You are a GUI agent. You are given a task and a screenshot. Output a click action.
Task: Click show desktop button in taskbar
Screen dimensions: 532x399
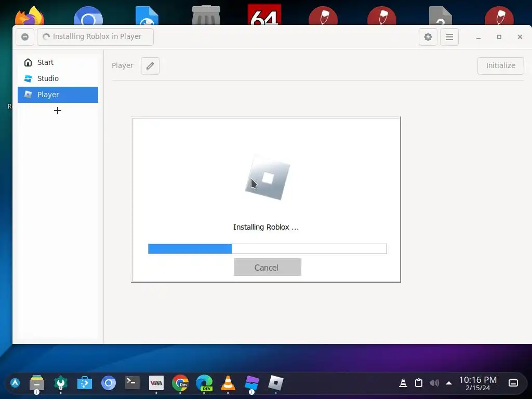[x=513, y=383]
